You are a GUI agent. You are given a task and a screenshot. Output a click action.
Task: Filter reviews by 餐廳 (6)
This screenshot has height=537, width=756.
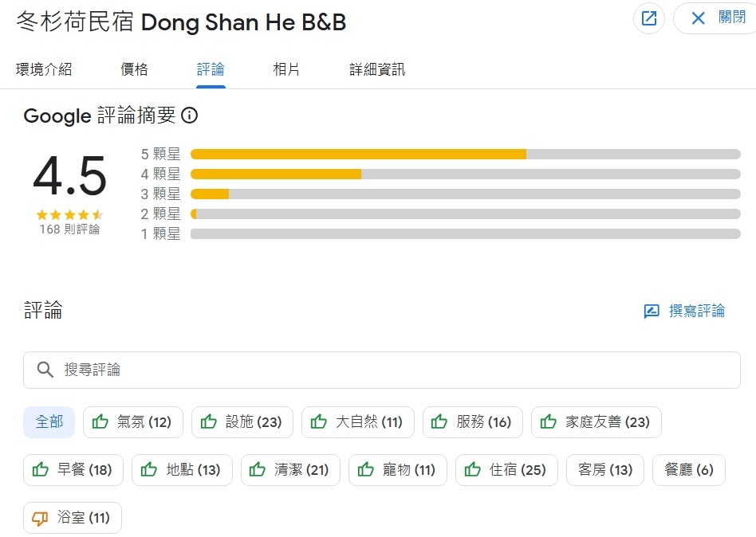click(688, 470)
